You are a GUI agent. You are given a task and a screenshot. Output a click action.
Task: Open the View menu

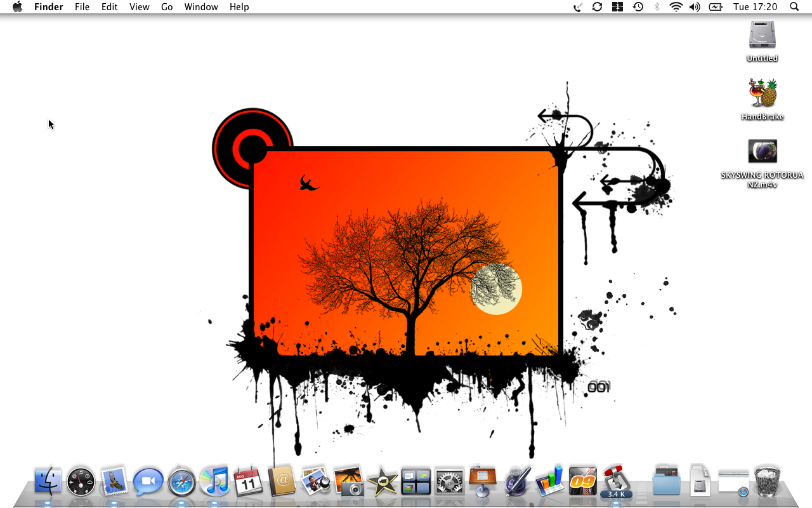[x=139, y=7]
